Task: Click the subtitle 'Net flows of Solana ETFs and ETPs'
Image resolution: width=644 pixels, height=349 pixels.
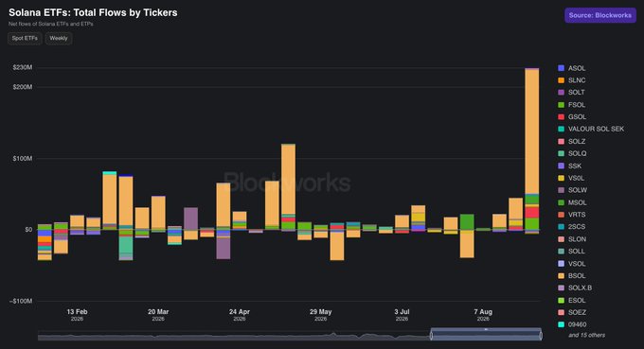Action: pyautogui.click(x=51, y=25)
